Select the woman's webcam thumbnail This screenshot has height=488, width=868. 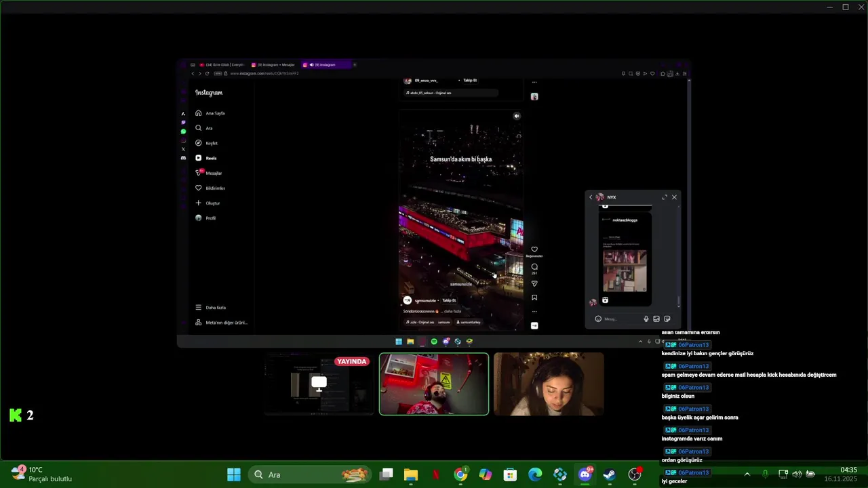tap(549, 384)
